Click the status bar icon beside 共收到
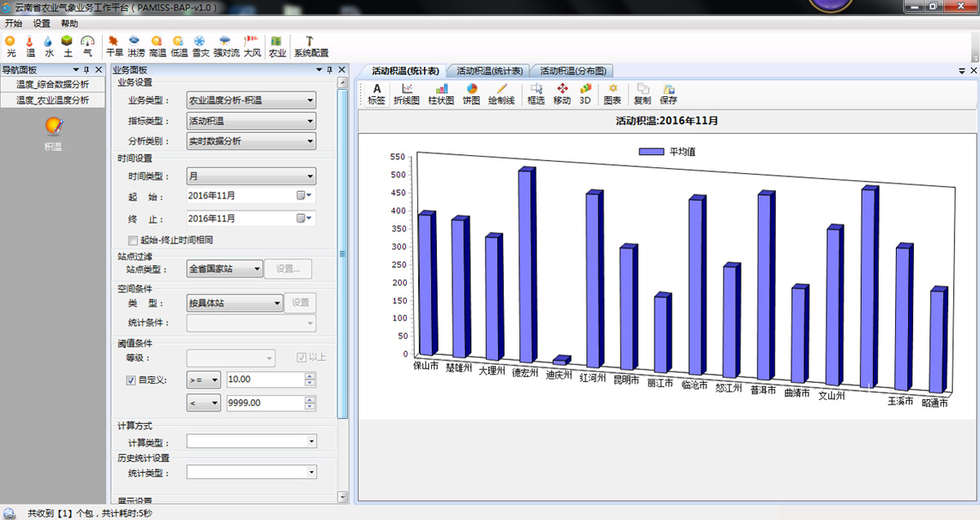The image size is (980, 520). point(10,513)
